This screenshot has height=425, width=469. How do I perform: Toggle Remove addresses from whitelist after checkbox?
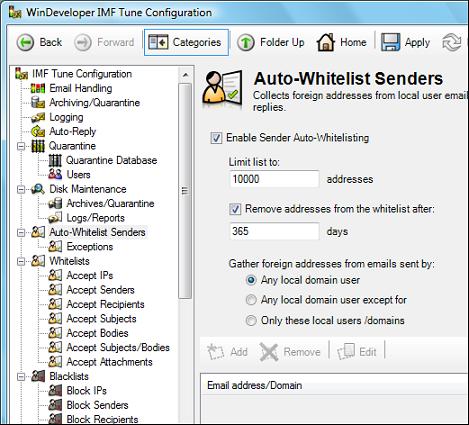(235, 209)
